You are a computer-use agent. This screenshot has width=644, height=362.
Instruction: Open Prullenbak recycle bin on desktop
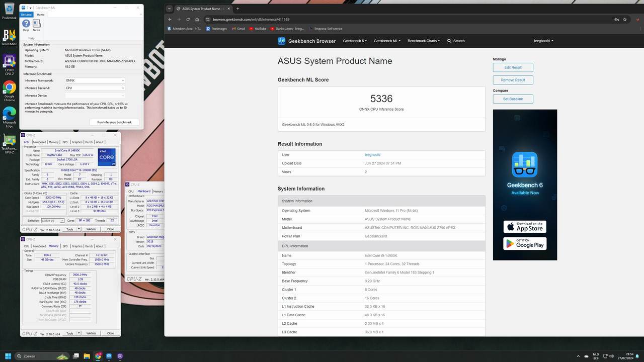point(9,11)
